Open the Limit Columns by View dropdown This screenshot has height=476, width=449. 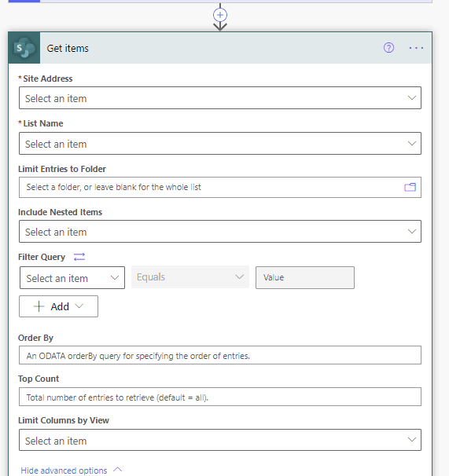coord(220,440)
